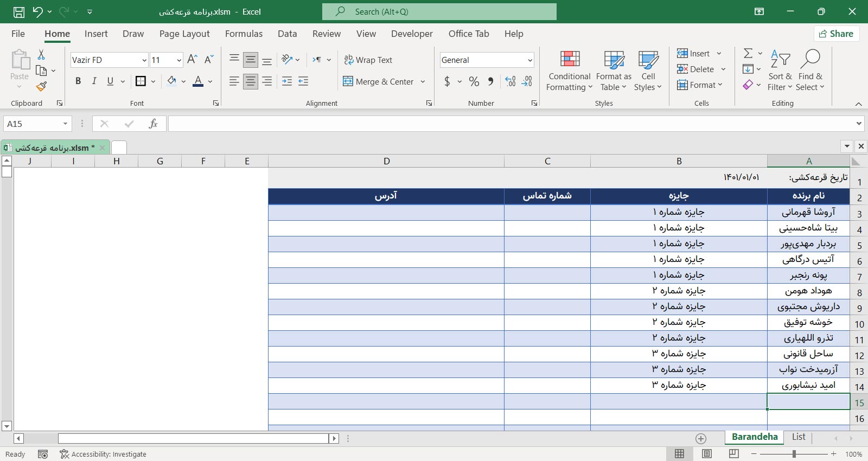Viewport: 868px width, 461px height.
Task: Open the General number format dropdown
Action: 530,60
